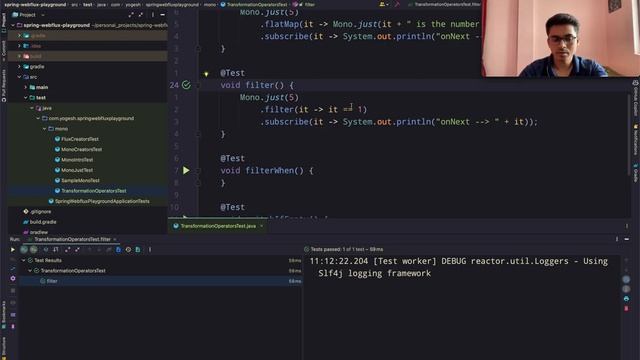This screenshot has height=360, width=640.
Task: Expand the gradle folder node
Action: (19, 67)
